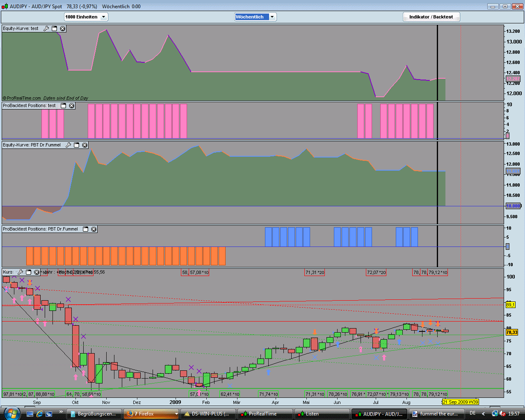
Task: Click the ProRealTime.com copyright text
Action: click(22, 98)
